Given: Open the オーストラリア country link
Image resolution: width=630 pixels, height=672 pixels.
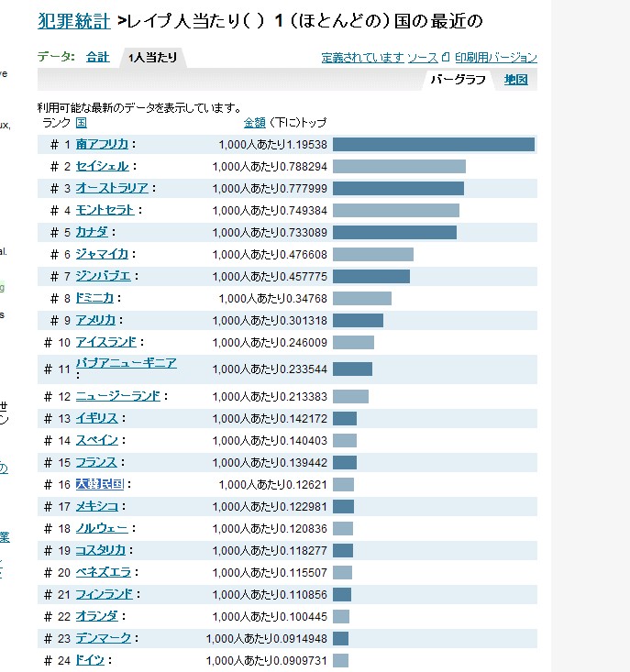Looking at the screenshot, I should 112,188.
